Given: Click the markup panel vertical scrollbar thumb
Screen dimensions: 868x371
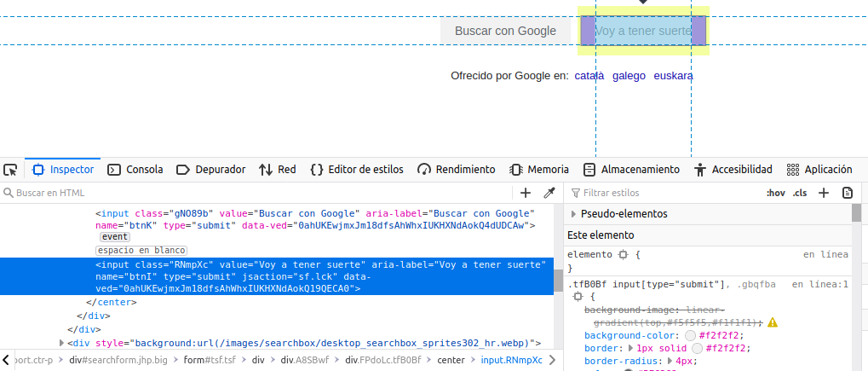Looking at the screenshot, I should [559, 281].
